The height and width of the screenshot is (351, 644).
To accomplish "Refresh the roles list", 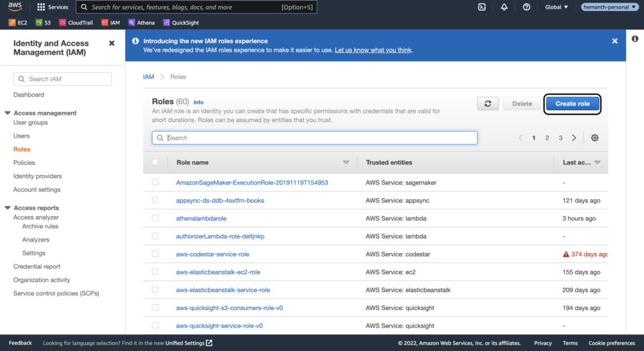I will [488, 103].
